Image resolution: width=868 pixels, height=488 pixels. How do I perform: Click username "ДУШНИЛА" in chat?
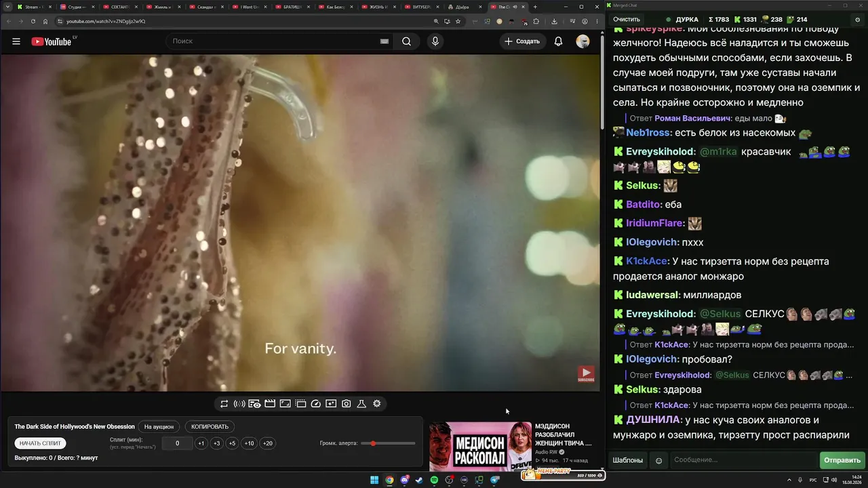pos(652,420)
